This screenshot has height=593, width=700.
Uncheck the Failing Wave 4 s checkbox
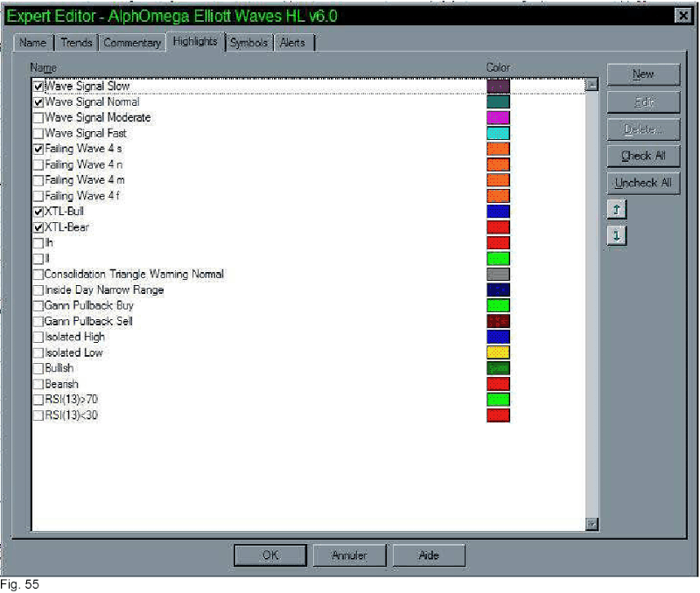[38, 149]
